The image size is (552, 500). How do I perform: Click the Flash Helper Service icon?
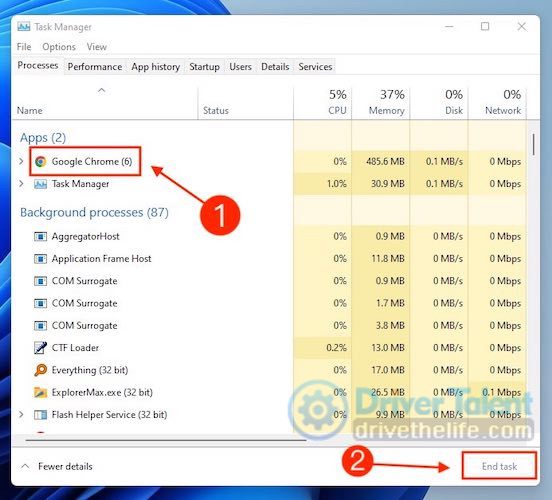tap(40, 415)
